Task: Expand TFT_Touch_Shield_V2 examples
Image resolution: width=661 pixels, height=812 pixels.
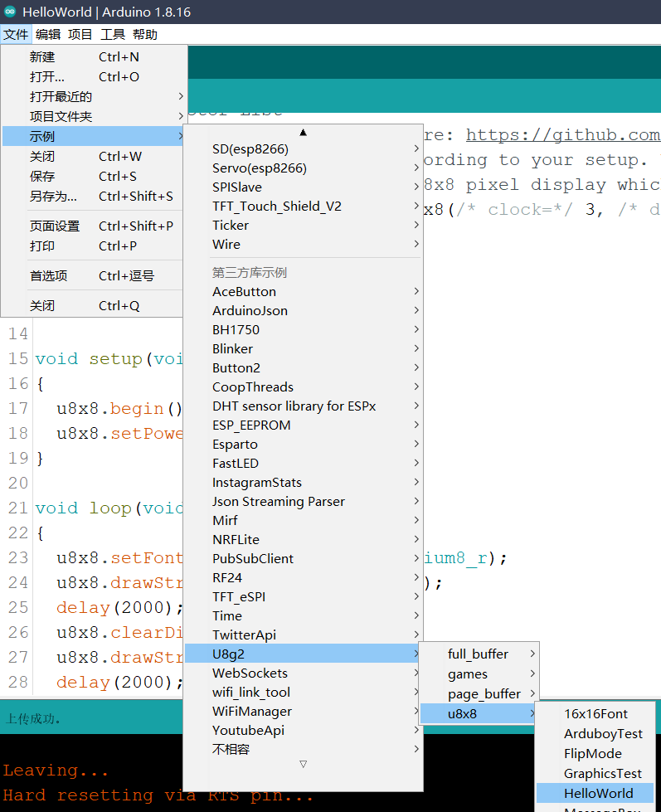Action: pos(304,206)
